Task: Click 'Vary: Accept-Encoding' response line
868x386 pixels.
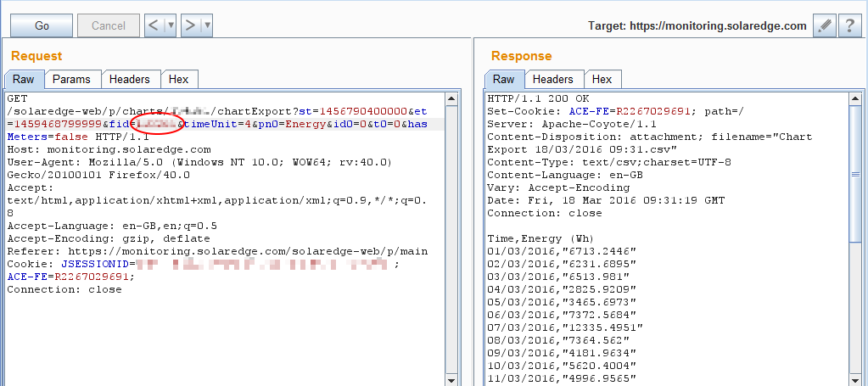Action: pos(558,187)
